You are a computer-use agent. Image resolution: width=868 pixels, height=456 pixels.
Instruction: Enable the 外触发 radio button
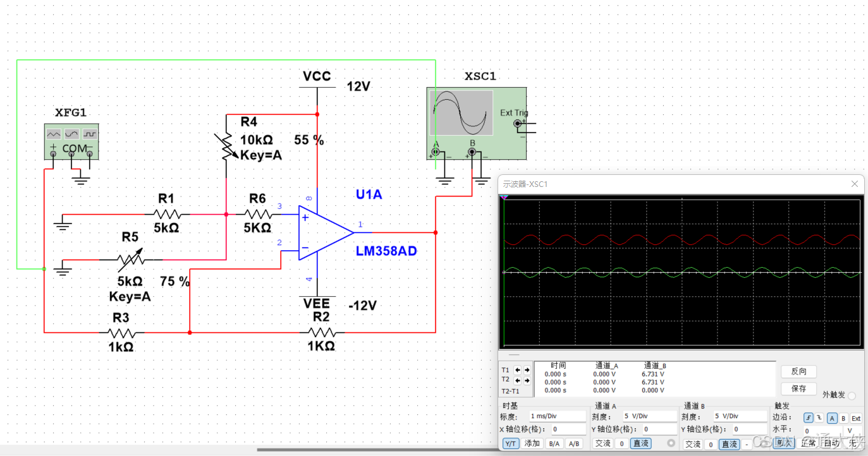click(852, 395)
